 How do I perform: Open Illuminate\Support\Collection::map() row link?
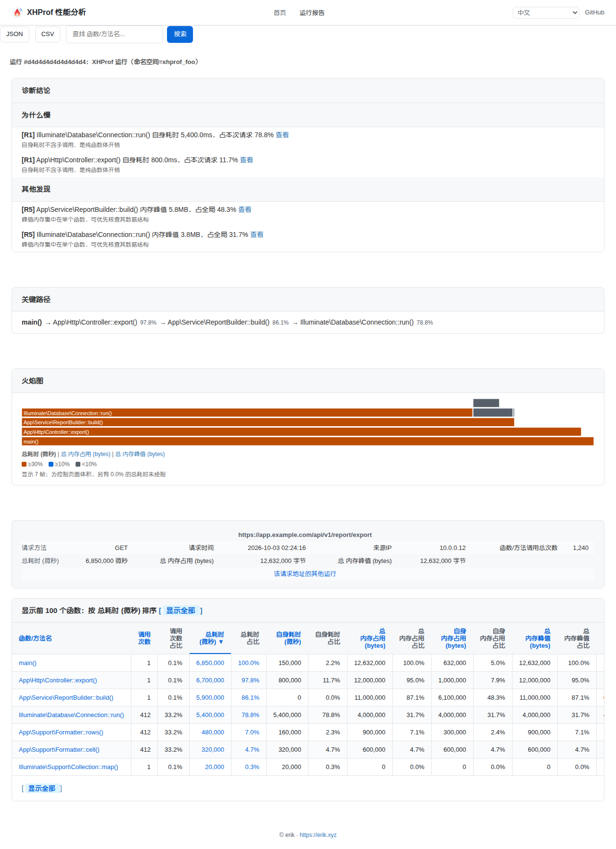click(x=68, y=767)
